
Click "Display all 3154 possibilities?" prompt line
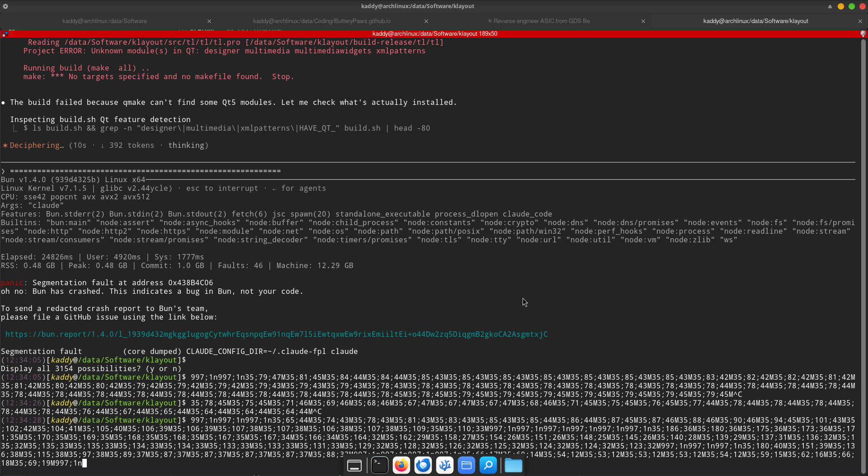pyautogui.click(x=91, y=369)
